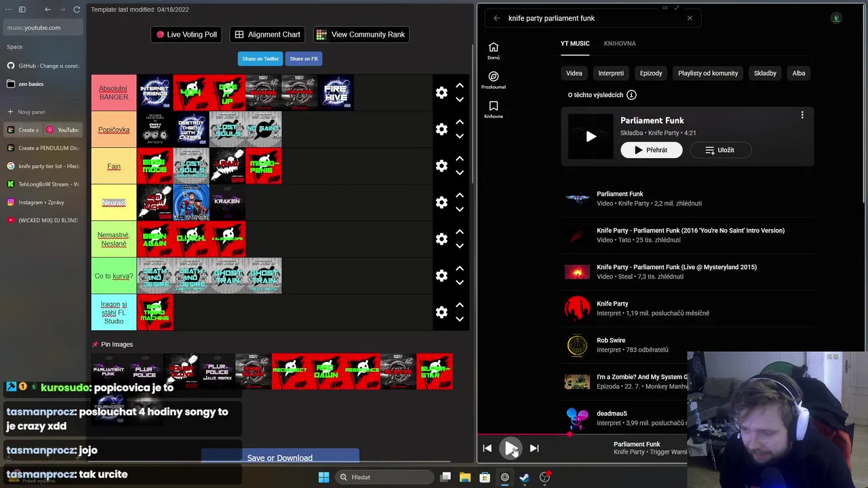Move Absolutní BANGER tier down arrow

pos(460,100)
